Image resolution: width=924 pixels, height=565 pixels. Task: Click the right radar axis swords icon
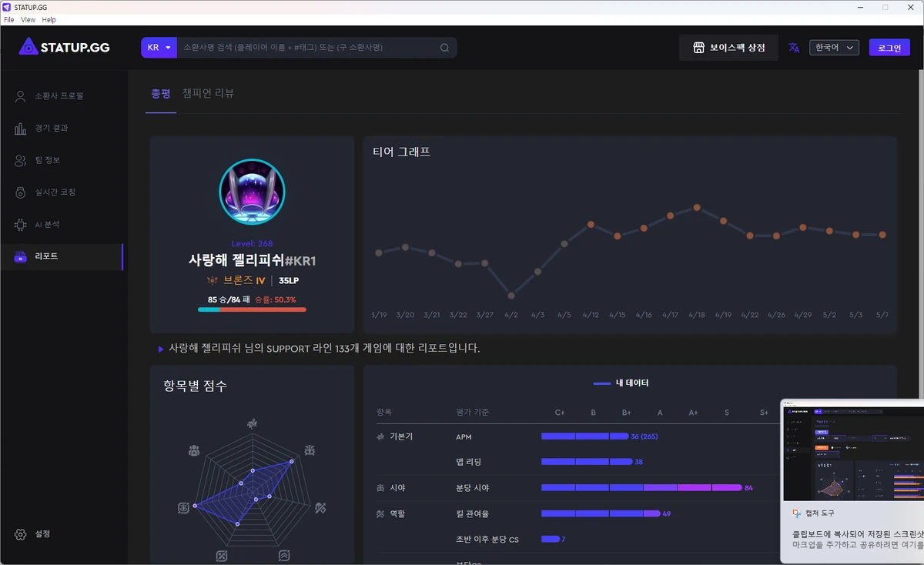322,507
